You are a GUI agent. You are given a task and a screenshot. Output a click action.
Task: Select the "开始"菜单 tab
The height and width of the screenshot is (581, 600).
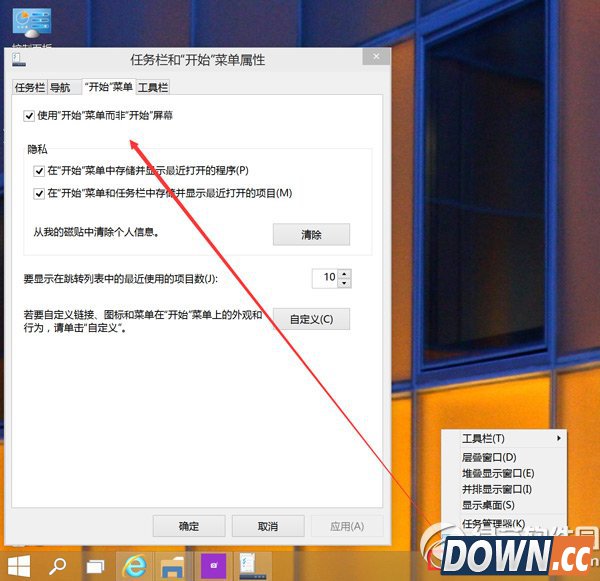[x=109, y=87]
